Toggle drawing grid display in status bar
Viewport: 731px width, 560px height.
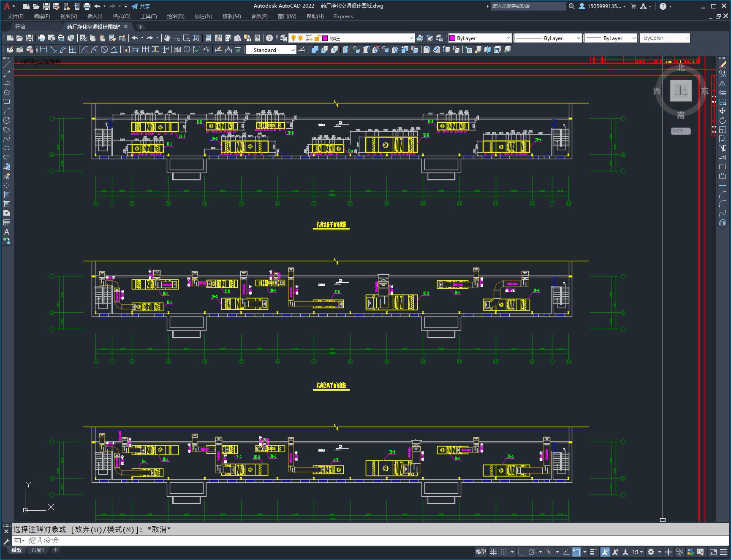[493, 552]
